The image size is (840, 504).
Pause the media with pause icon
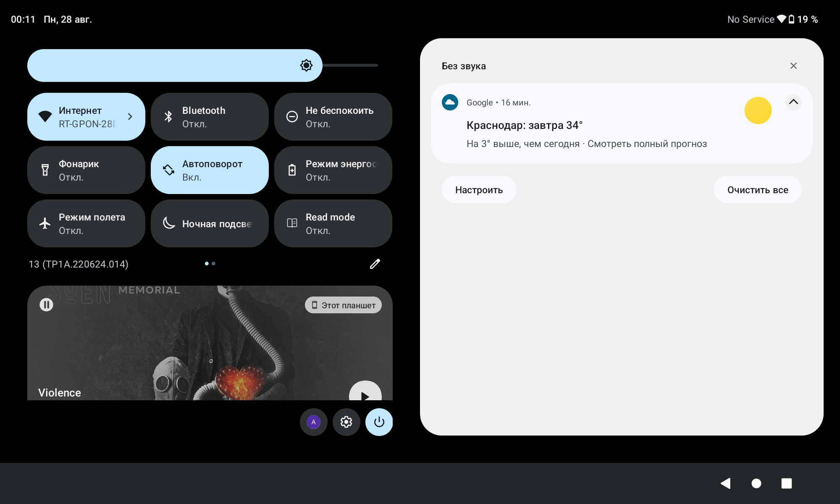(46, 304)
